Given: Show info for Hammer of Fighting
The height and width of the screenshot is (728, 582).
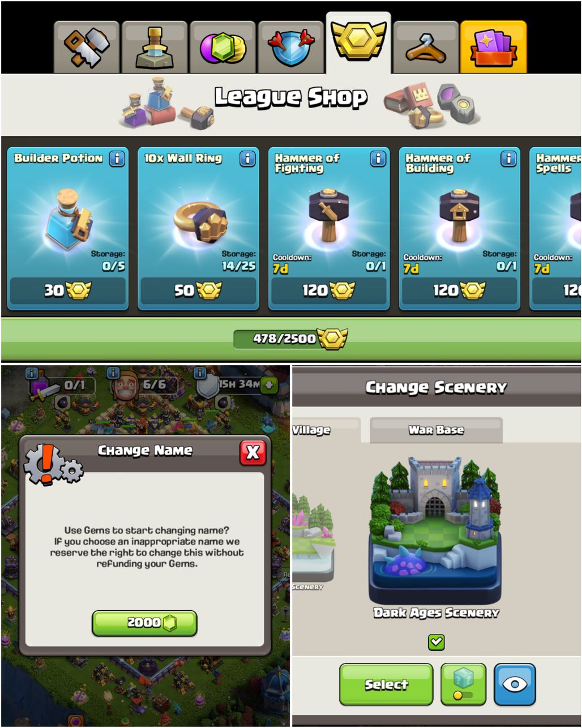Looking at the screenshot, I should [x=378, y=159].
